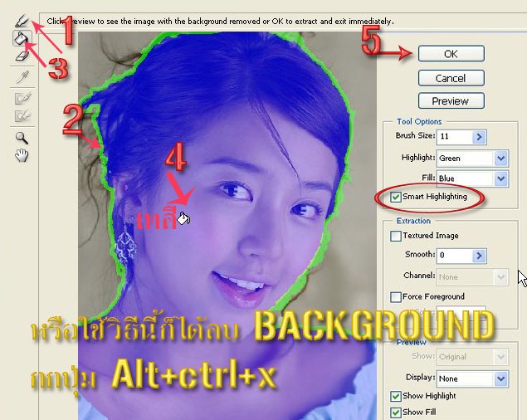Cancel the Extract dialog
The width and height of the screenshot is (527, 420).
[x=451, y=78]
